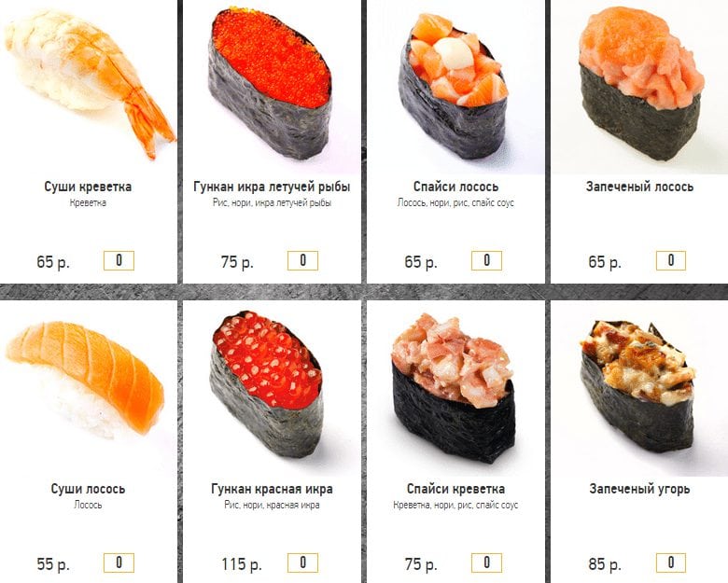The image size is (728, 583).
Task: Select quantity box for Запеченый лосось
Action: pos(671,260)
